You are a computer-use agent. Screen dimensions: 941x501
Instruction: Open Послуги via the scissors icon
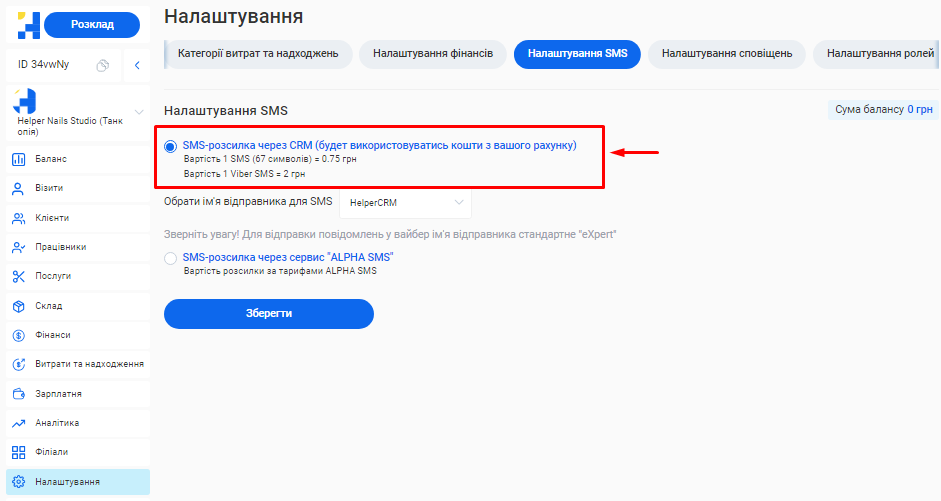click(x=18, y=276)
